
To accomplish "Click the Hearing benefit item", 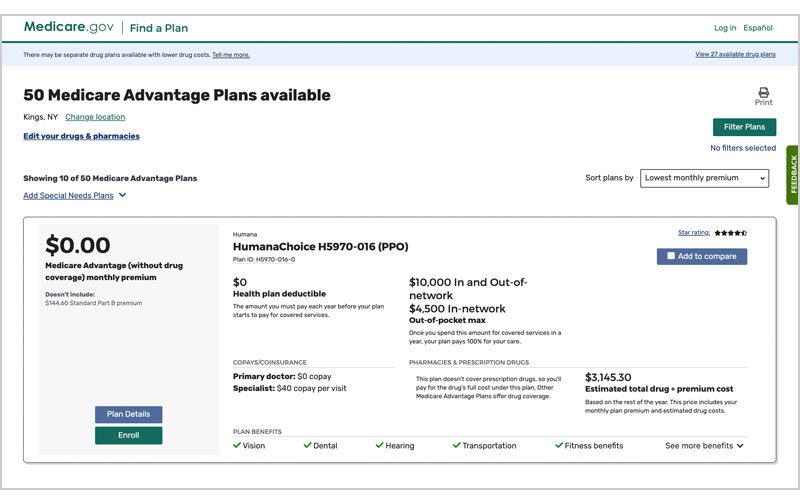I will coord(395,445).
